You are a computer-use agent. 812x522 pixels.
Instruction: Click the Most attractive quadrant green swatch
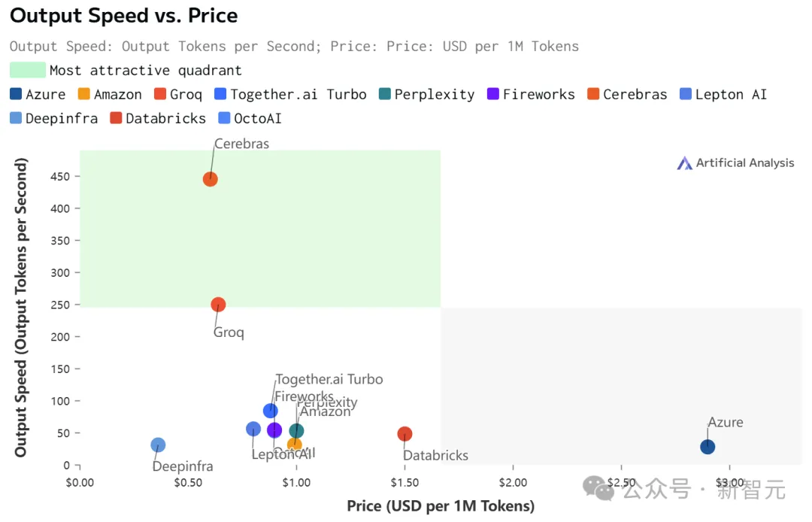click(x=28, y=70)
